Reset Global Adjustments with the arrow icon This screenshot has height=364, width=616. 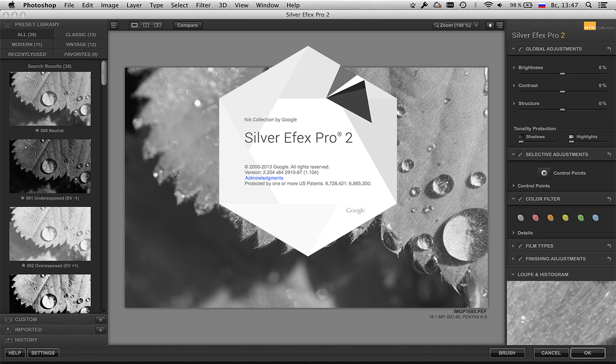609,49
